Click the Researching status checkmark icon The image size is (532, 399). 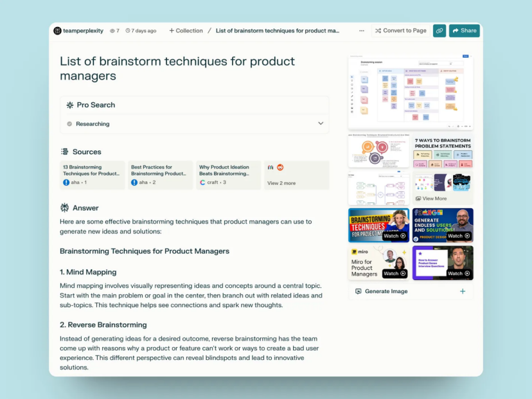click(69, 124)
